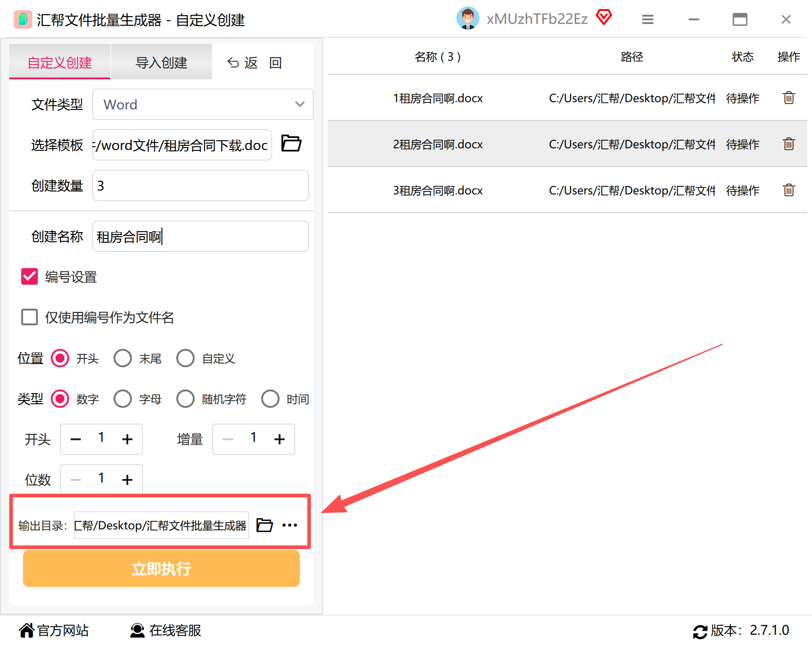
Task: Increase the 开头 start number
Action: [127, 439]
